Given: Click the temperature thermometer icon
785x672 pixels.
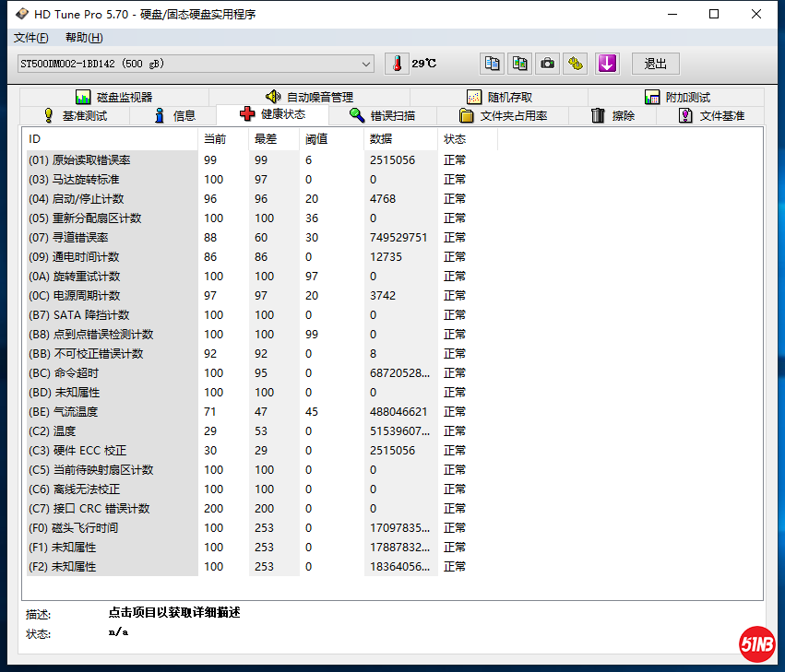Looking at the screenshot, I should tap(397, 64).
